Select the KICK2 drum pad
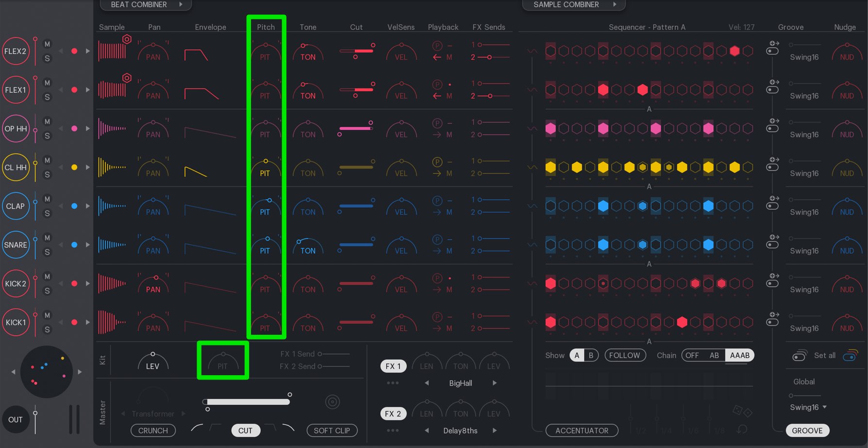 (16, 283)
